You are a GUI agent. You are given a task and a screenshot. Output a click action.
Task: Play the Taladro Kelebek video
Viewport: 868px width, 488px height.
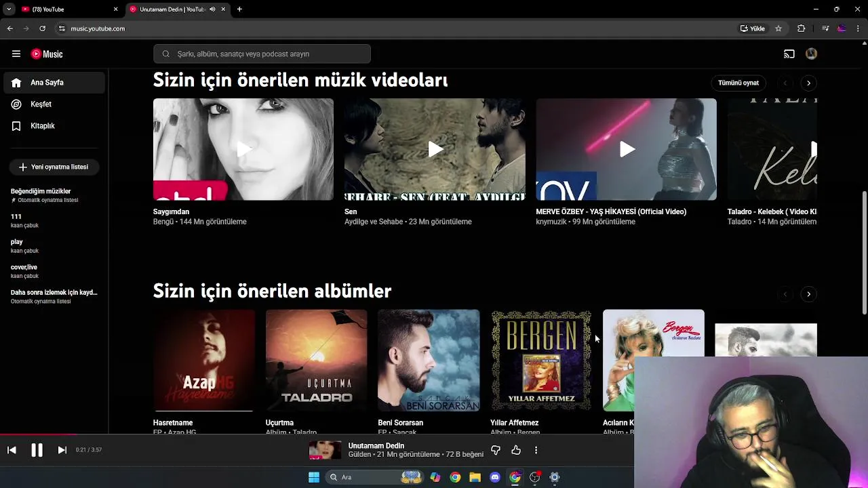pyautogui.click(x=772, y=149)
